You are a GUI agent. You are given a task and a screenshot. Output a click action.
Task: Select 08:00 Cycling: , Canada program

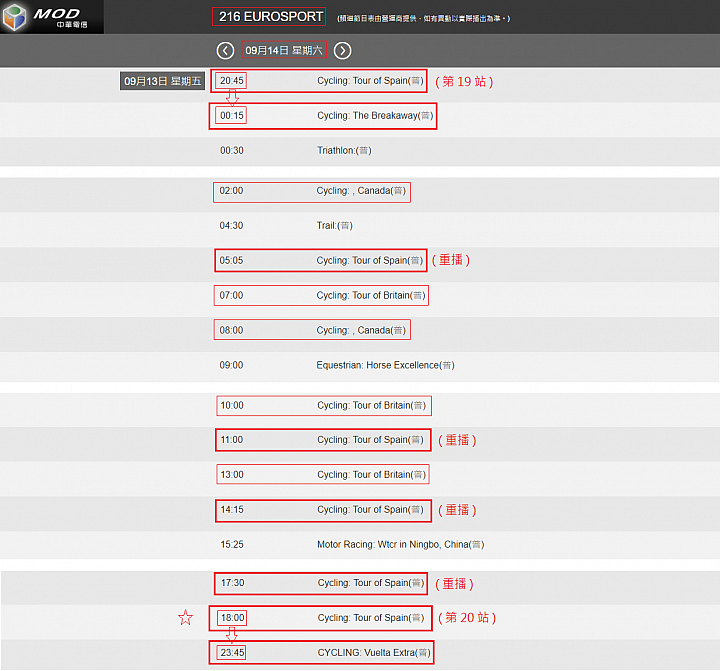pyautogui.click(x=312, y=330)
